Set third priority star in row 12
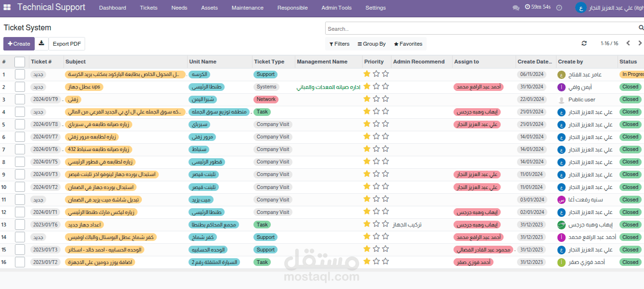 pyautogui.click(x=385, y=212)
